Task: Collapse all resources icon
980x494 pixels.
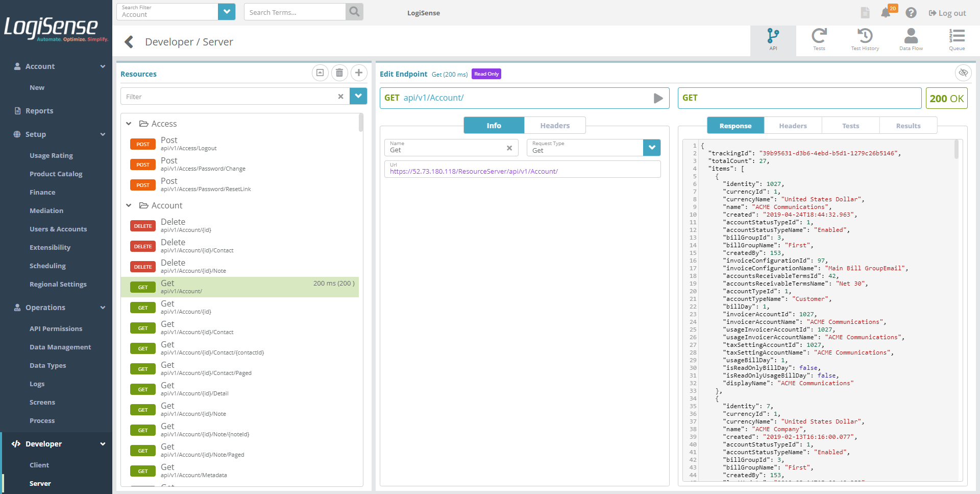Action: (320, 73)
